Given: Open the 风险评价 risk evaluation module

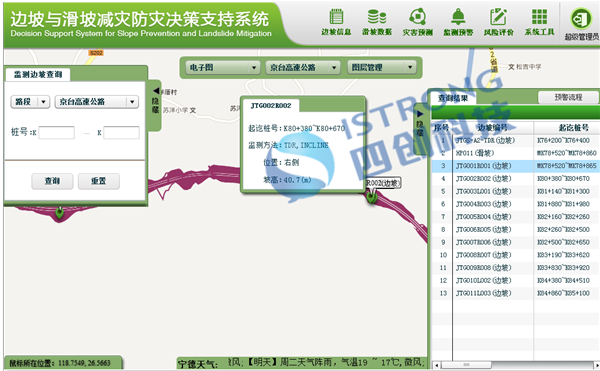Looking at the screenshot, I should coord(499,22).
